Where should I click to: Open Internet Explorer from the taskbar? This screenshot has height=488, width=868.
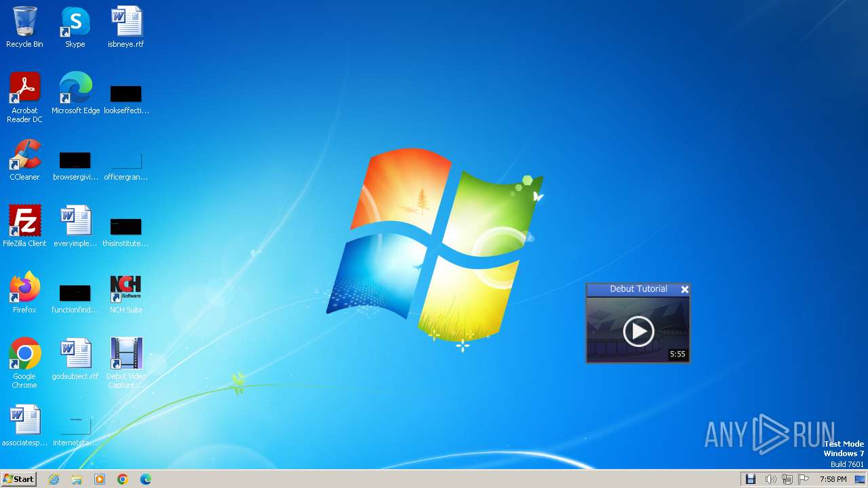54,479
